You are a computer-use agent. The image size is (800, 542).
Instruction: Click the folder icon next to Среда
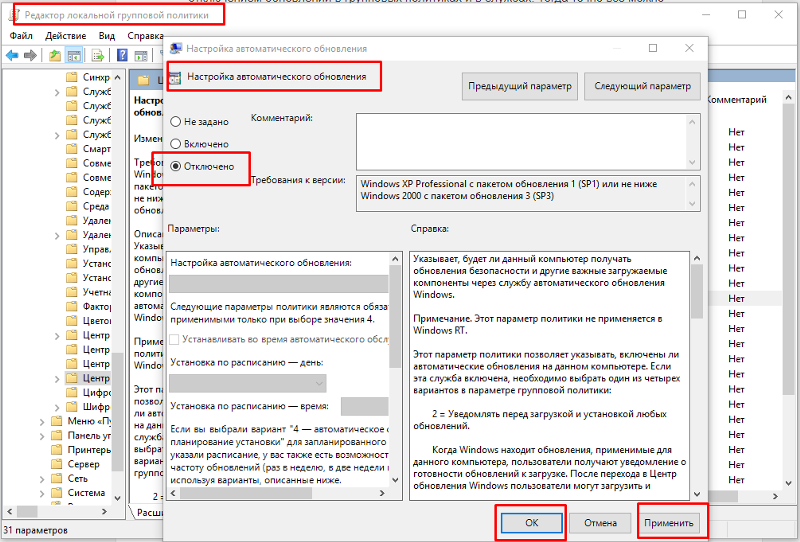(72, 206)
